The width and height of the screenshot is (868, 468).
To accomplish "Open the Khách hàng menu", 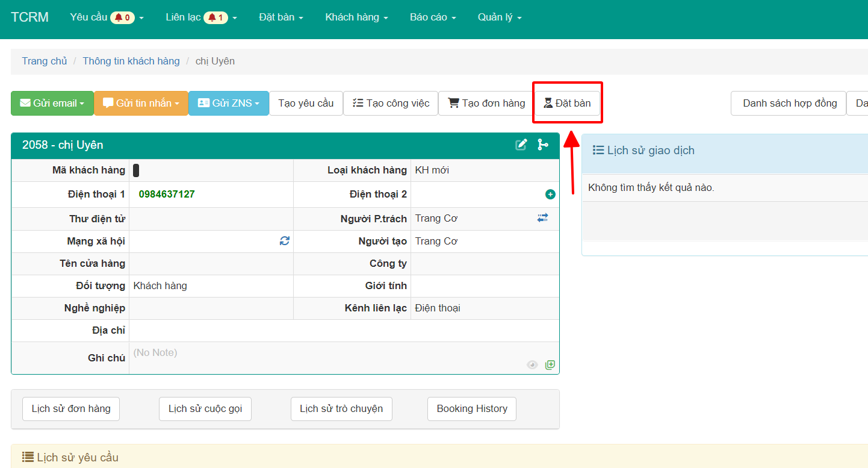I will coord(356,17).
